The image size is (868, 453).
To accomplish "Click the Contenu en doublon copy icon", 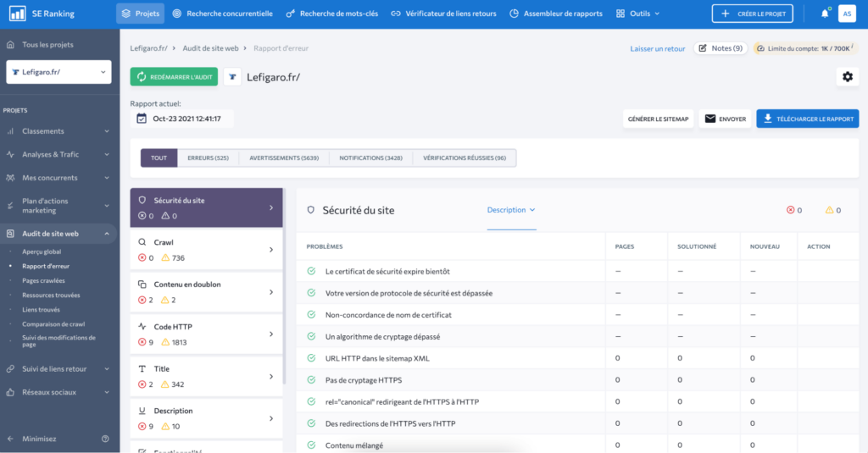I will coord(142,285).
